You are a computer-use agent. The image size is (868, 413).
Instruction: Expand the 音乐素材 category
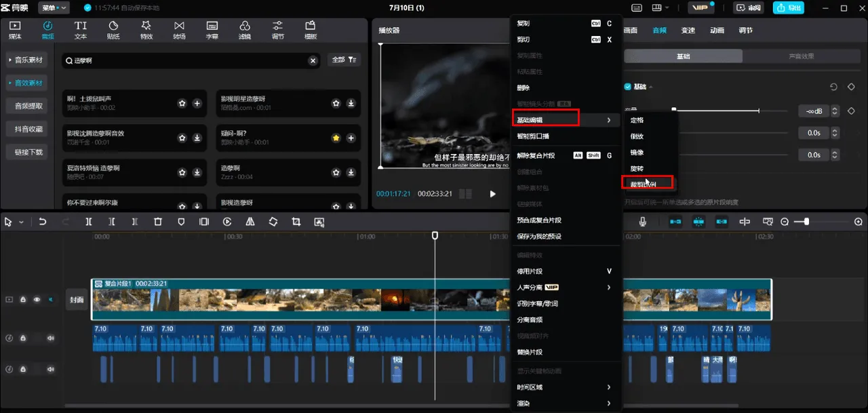25,60
